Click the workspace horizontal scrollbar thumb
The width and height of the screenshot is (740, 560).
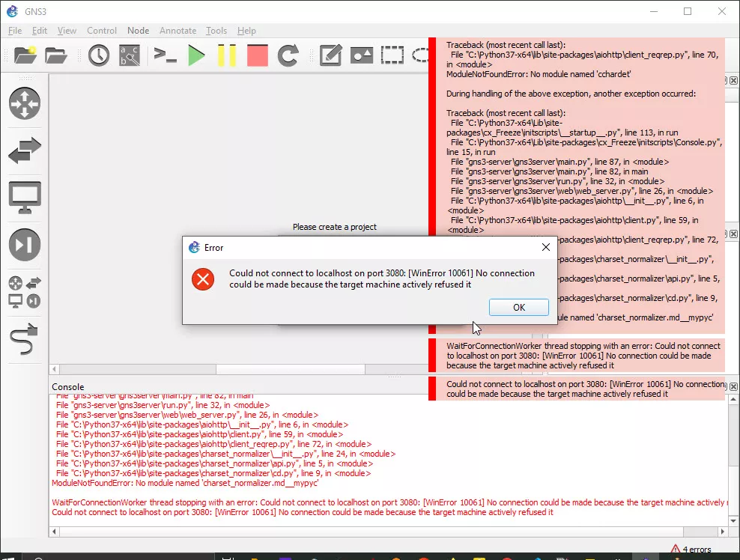[291, 369]
